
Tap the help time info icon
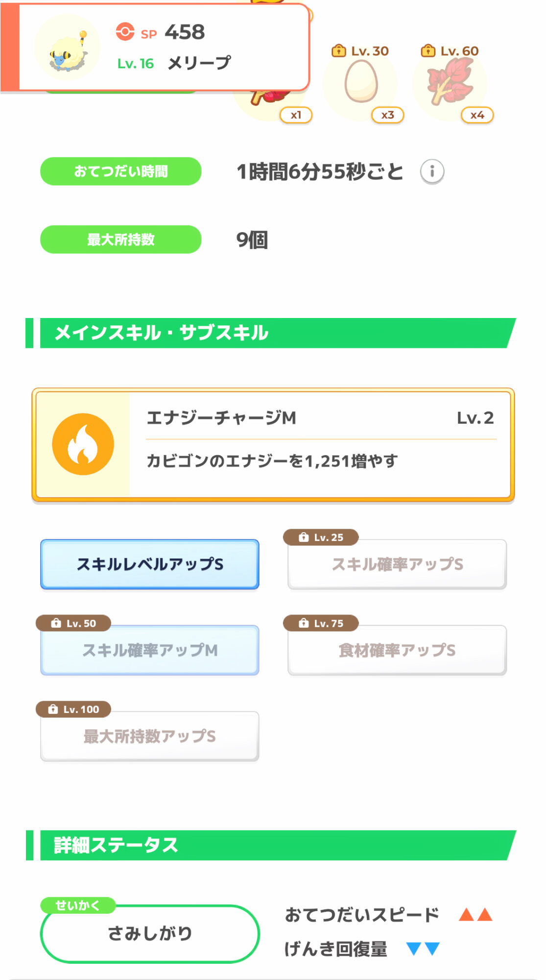coord(432,171)
